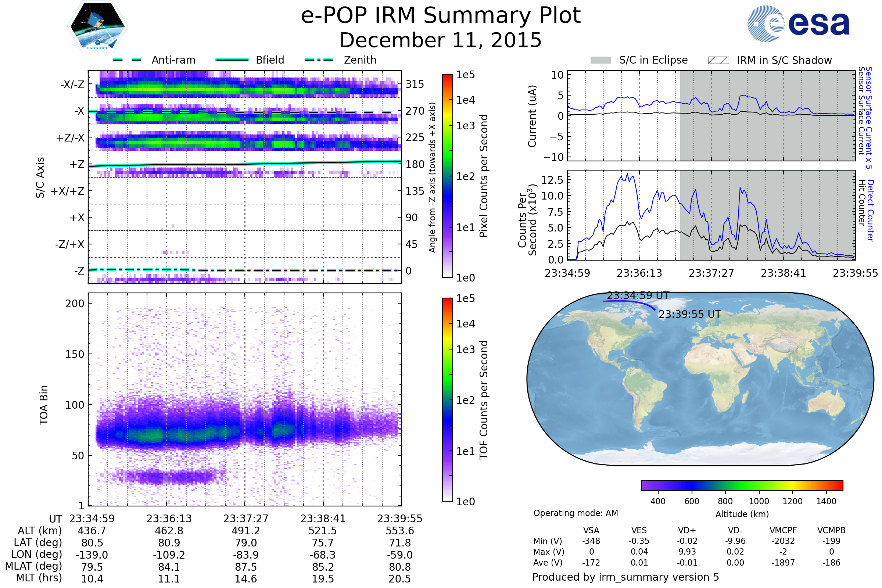Click the Zenith dash-dot legend line
This screenshot has height=588, width=882.
coord(319,60)
